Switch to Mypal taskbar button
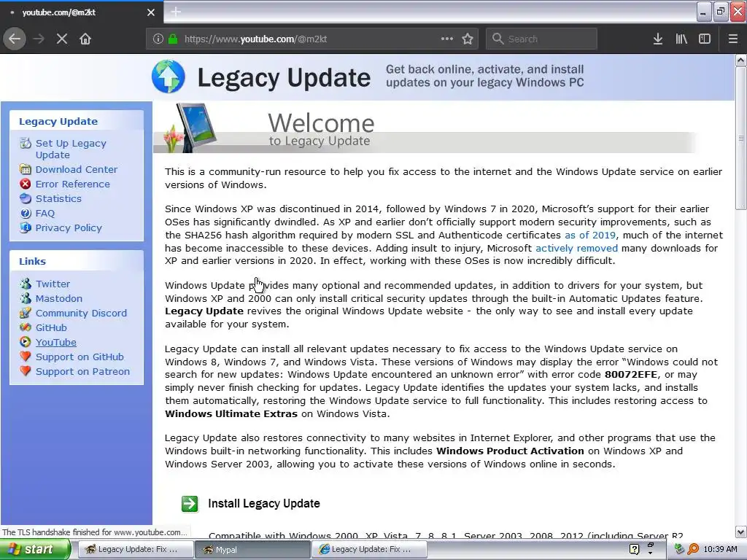This screenshot has width=747, height=560. coord(252,550)
